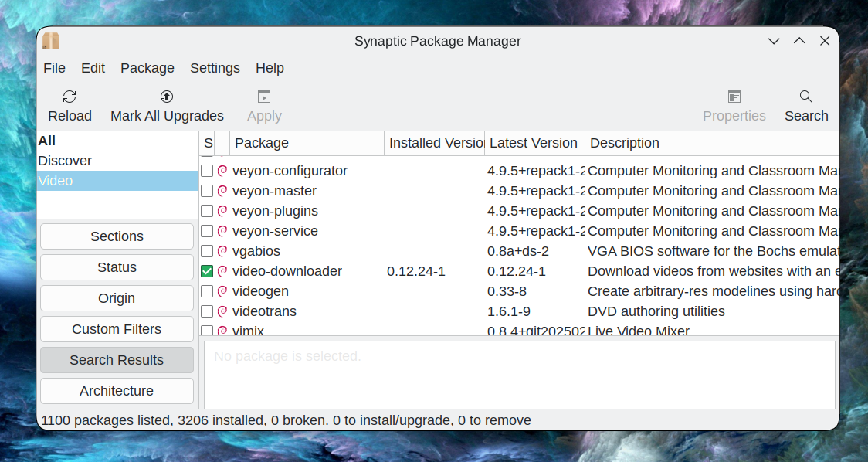Open the Help menu
The image size is (868, 462).
pyautogui.click(x=270, y=67)
